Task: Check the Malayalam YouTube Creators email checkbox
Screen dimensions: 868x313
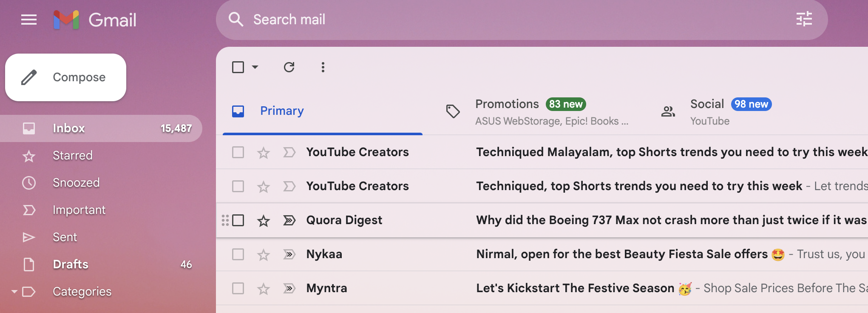Action: 238,152
